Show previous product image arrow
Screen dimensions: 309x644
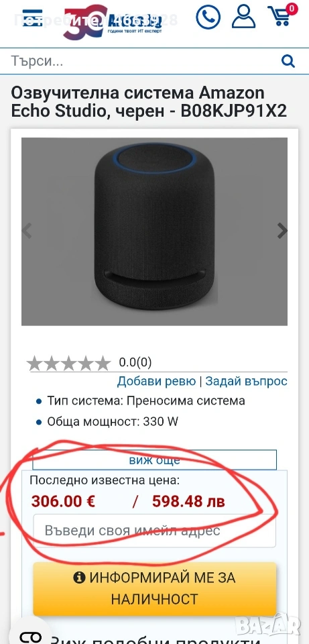pyautogui.click(x=27, y=231)
